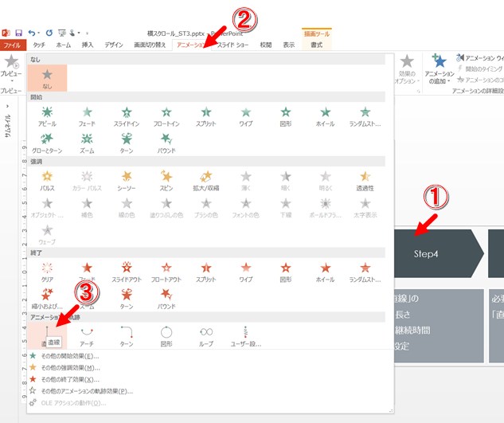Open the 効果のオプション dropdown
Viewport: 504px width, 423px height.
[x=407, y=69]
